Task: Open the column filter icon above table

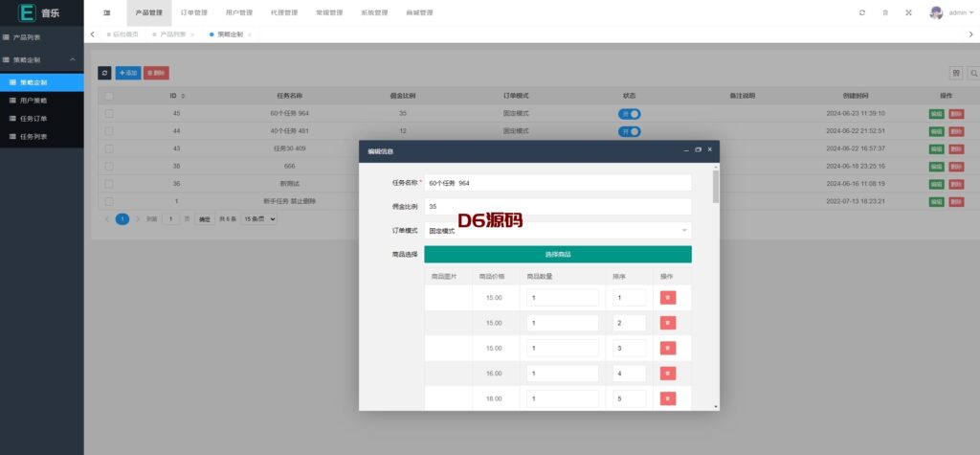Action: (x=956, y=73)
